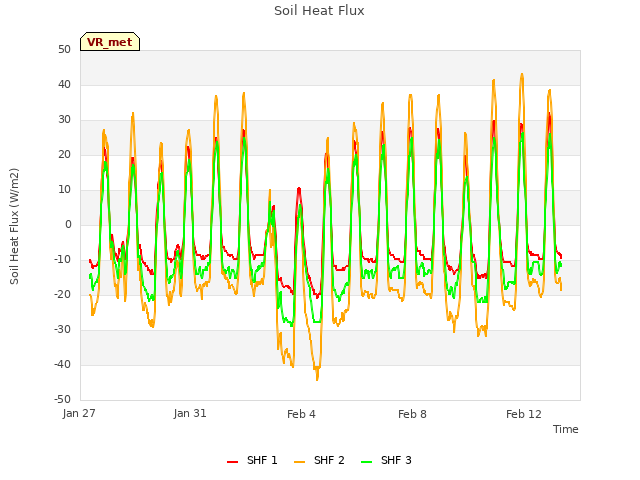640x480 pixels.
Task: Click the red SHF 1 legend swatch
Action: point(233,462)
